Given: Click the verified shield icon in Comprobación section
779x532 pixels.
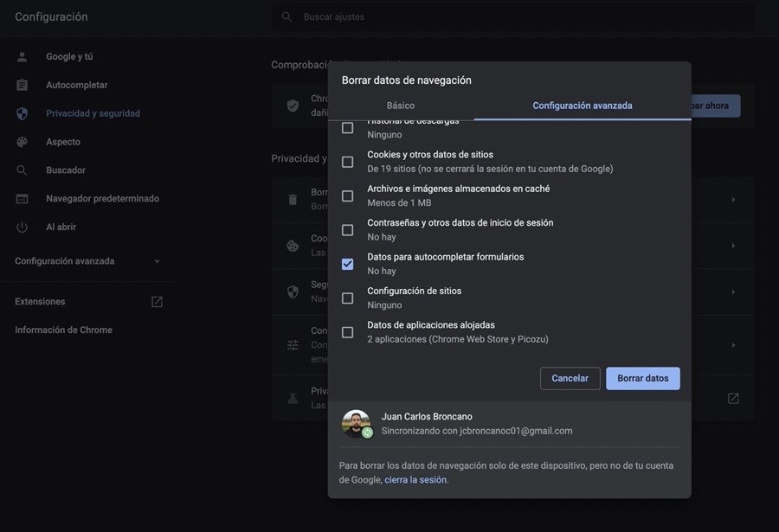Looking at the screenshot, I should coord(293,106).
